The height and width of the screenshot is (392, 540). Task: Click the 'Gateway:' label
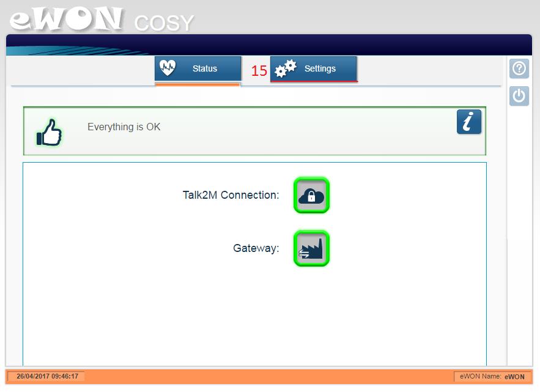pyautogui.click(x=256, y=248)
